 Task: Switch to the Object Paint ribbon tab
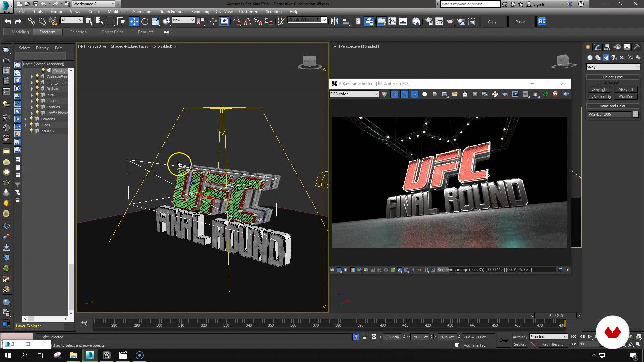(112, 32)
